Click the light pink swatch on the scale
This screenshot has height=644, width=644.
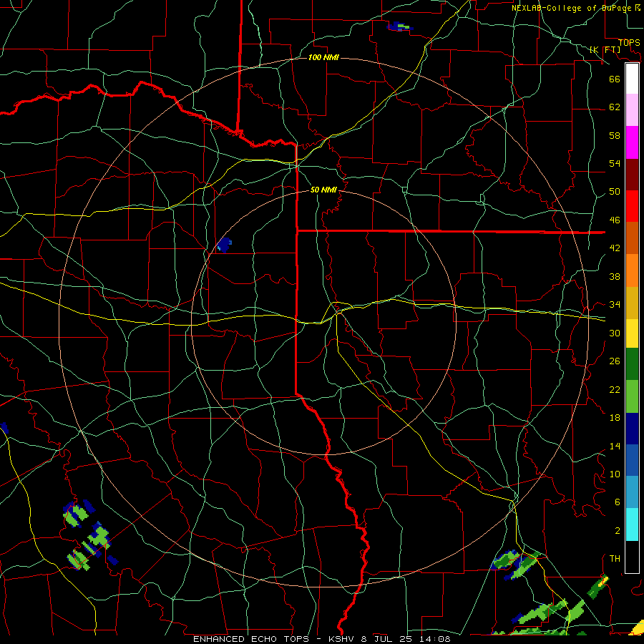pos(632,110)
